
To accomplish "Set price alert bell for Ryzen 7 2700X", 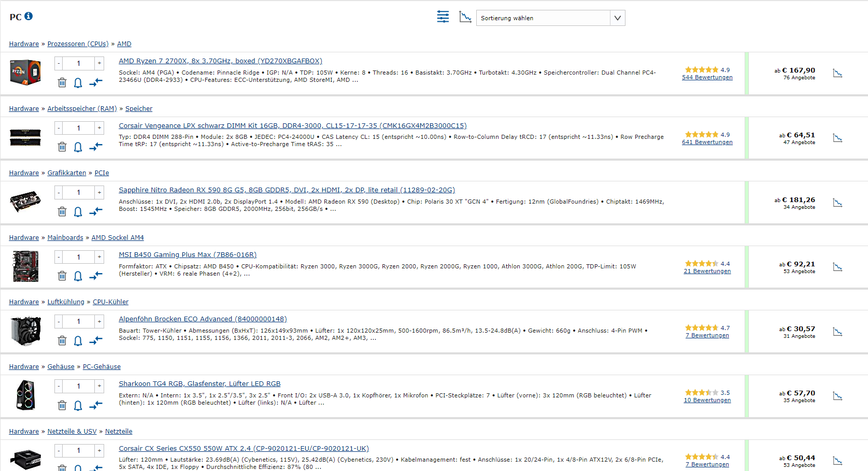I will pyautogui.click(x=78, y=82).
